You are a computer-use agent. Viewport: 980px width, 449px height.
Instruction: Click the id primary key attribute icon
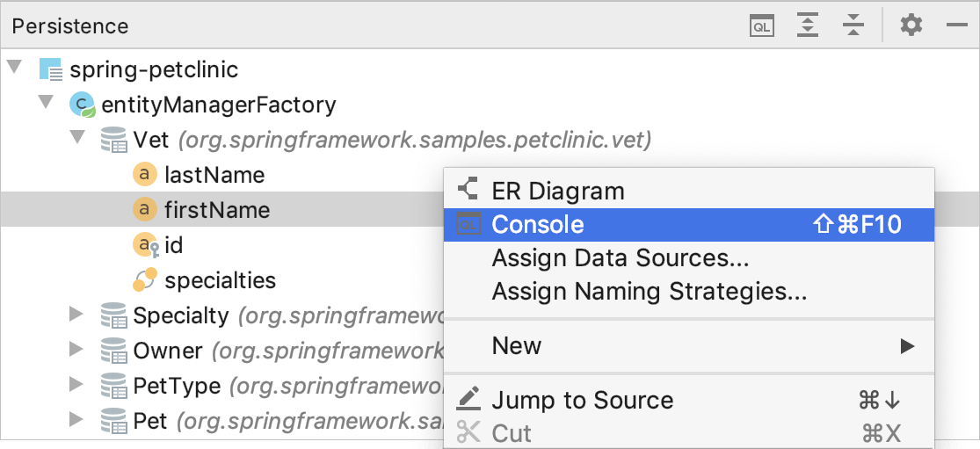pos(146,245)
